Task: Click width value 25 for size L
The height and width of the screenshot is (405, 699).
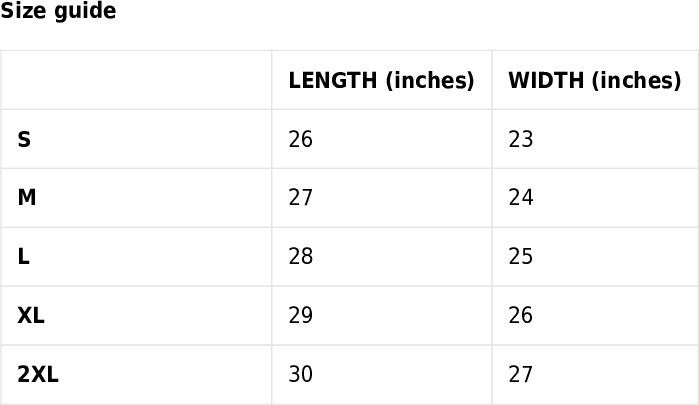Action: [521, 257]
